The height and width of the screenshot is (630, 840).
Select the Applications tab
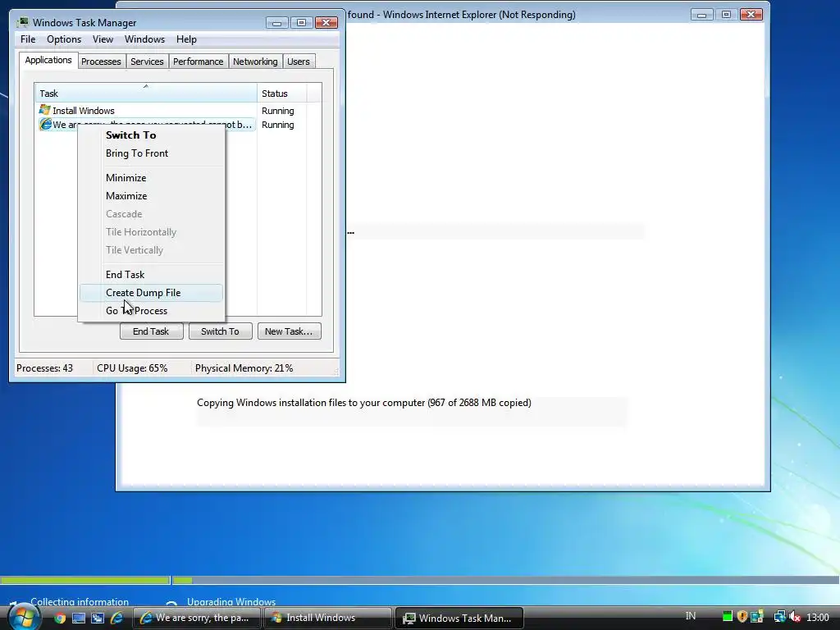point(48,60)
